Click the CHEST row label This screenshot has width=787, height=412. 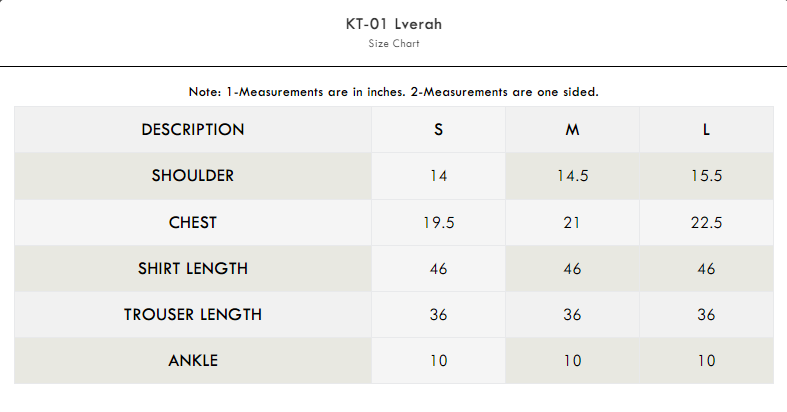tap(193, 222)
